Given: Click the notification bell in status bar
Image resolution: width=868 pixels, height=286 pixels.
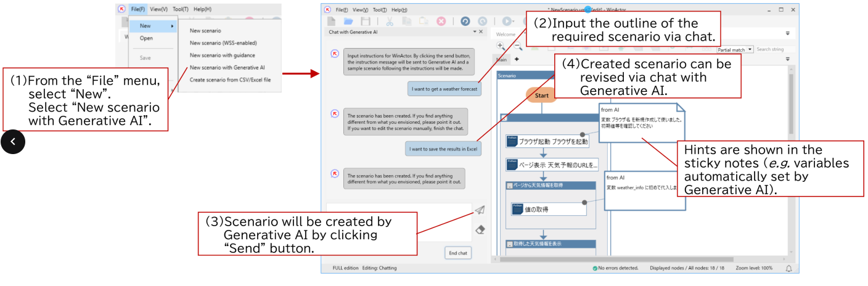Looking at the screenshot, I should [788, 268].
